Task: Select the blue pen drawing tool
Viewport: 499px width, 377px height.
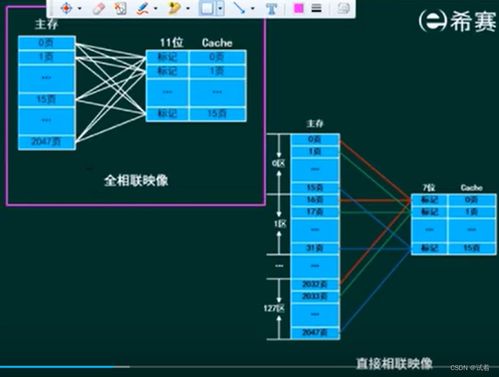Action: (143, 8)
